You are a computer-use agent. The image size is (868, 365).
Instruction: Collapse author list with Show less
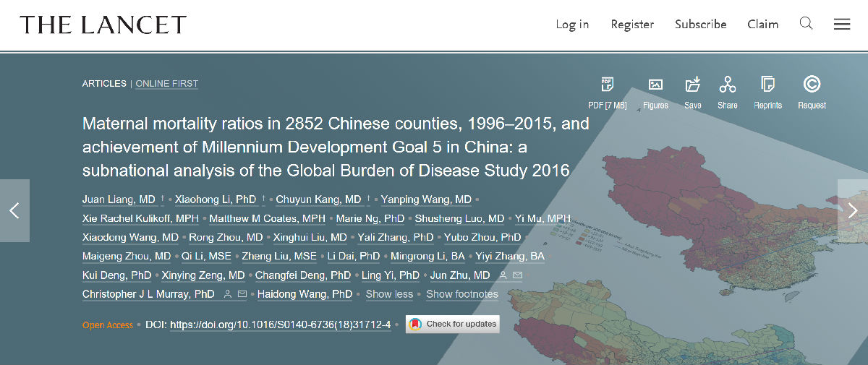click(389, 294)
